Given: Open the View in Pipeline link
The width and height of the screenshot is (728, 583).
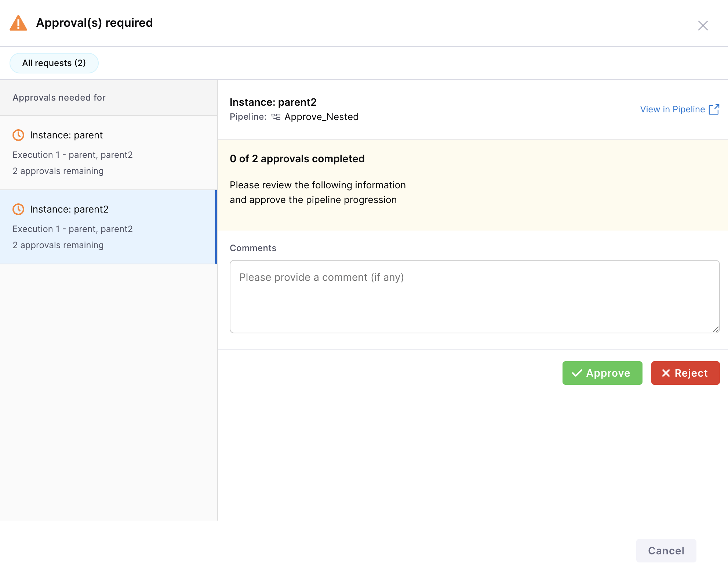Looking at the screenshot, I should 672,109.
